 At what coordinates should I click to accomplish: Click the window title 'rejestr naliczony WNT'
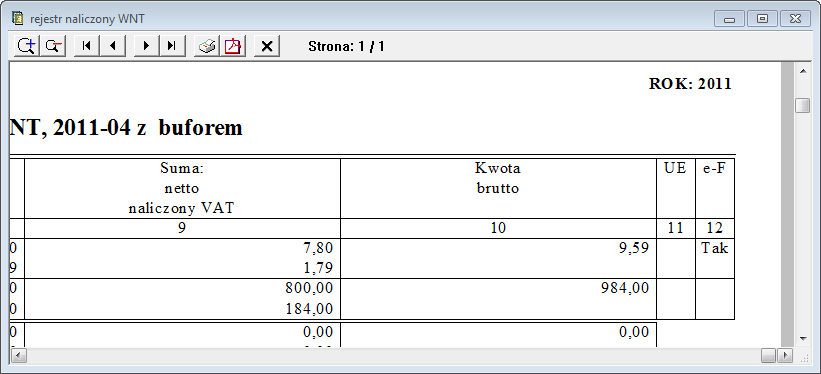87,19
